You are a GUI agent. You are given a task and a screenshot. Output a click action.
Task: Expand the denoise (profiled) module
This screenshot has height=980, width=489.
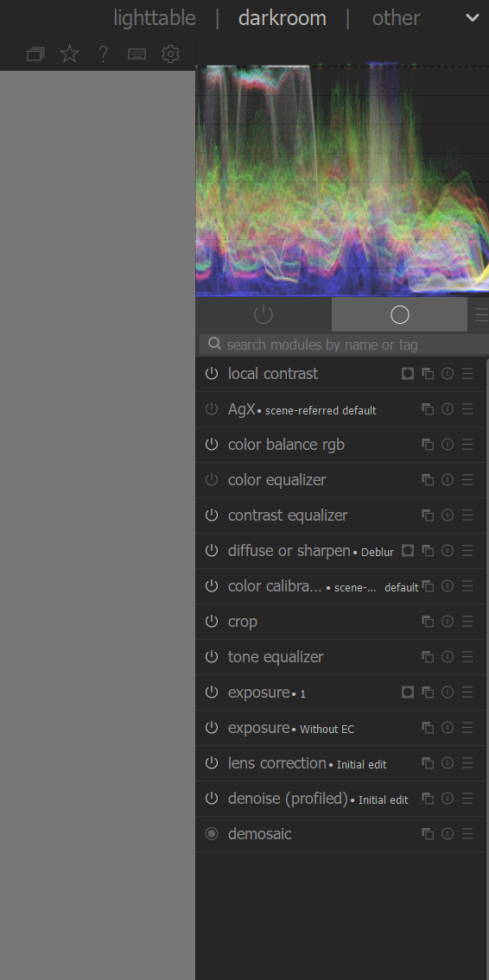coord(340,798)
